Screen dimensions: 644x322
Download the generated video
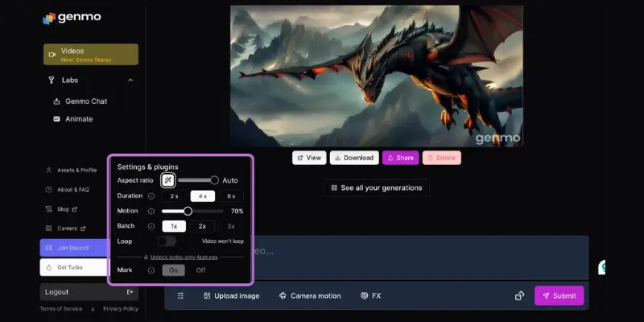tap(354, 158)
